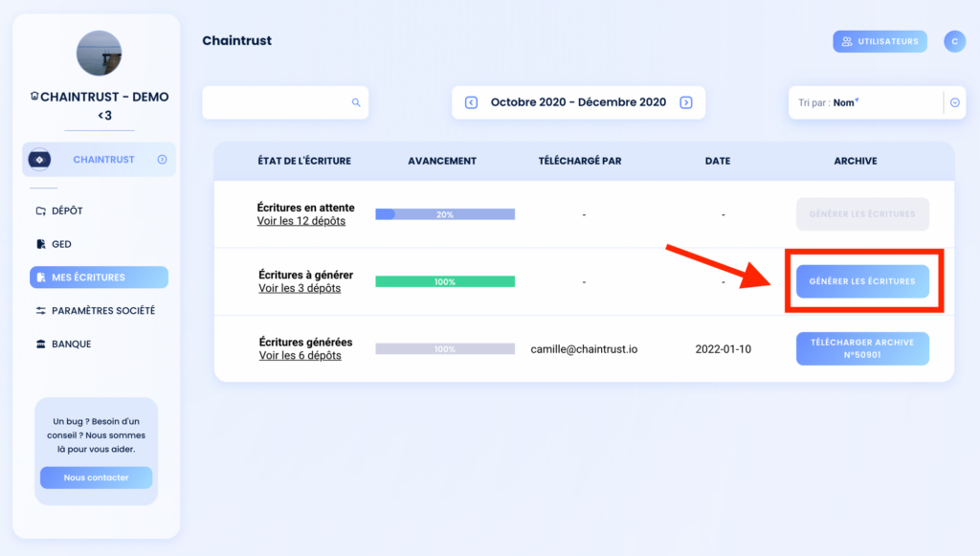Image resolution: width=980 pixels, height=556 pixels.
Task: Click the 2022-01-10 date cell
Action: [724, 349]
